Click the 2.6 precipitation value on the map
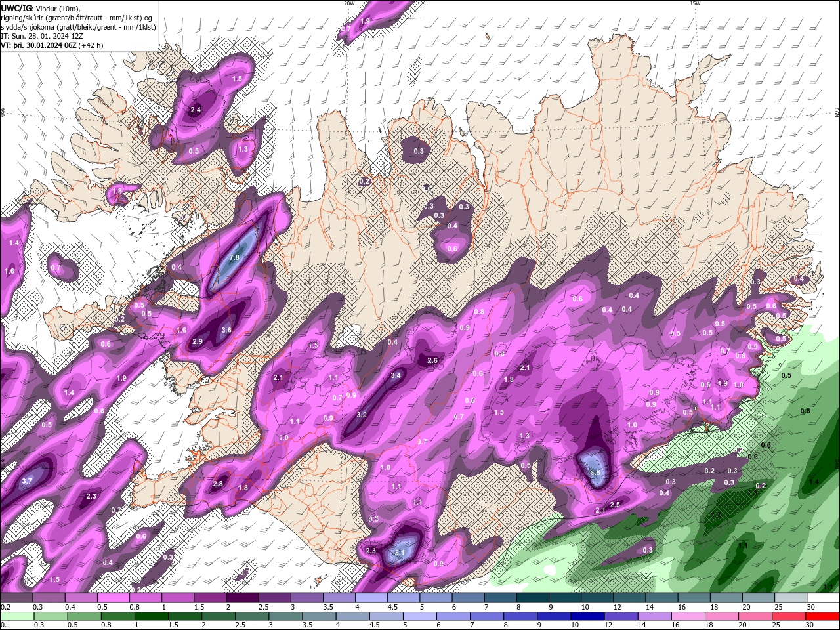 click(432, 360)
